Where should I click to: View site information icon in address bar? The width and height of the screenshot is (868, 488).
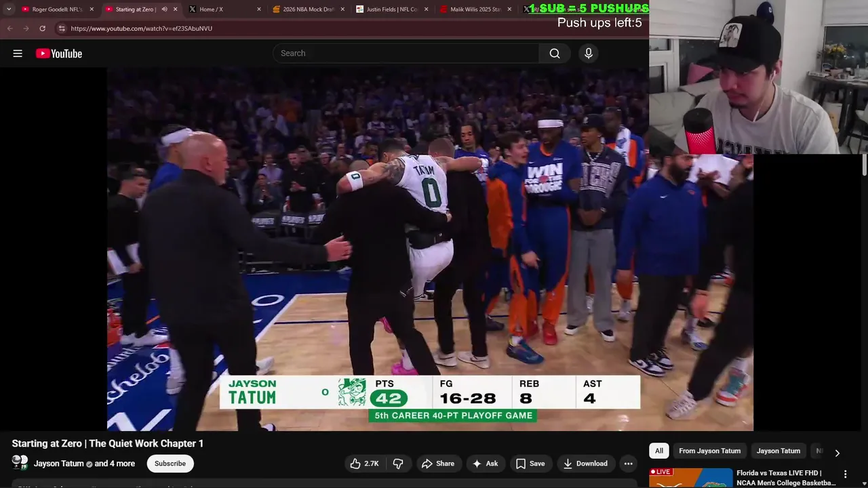point(62,28)
